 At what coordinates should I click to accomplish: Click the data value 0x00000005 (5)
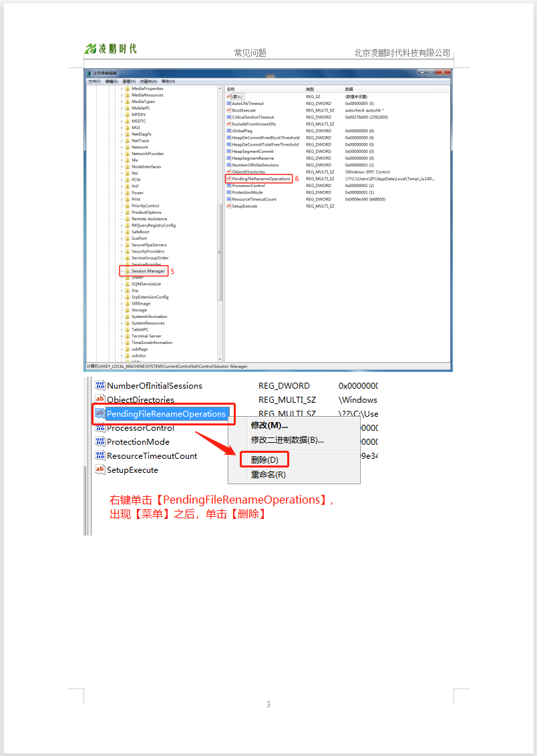click(x=359, y=104)
